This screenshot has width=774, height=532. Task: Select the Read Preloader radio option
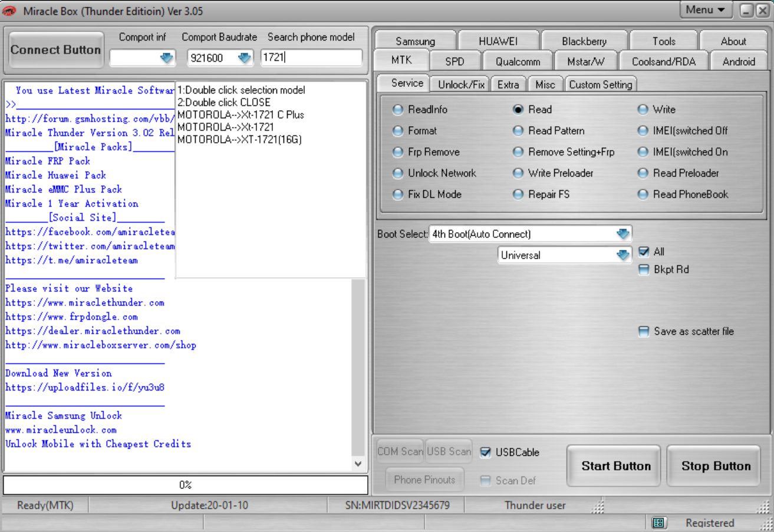point(643,173)
